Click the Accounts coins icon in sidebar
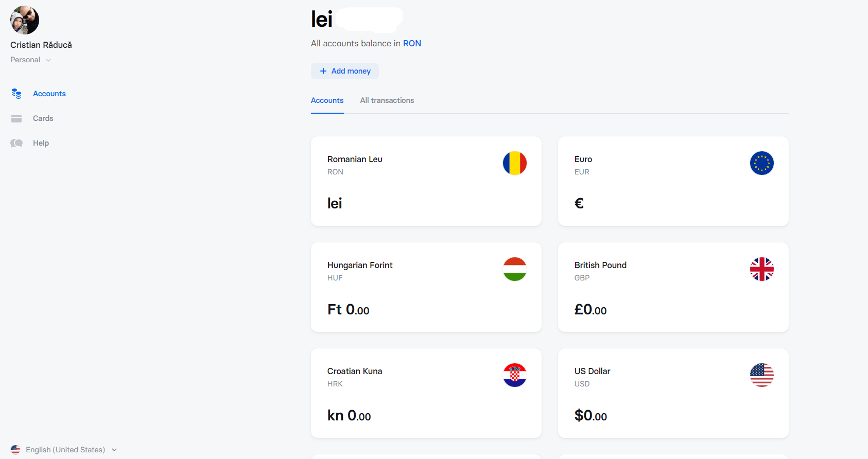 [16, 94]
